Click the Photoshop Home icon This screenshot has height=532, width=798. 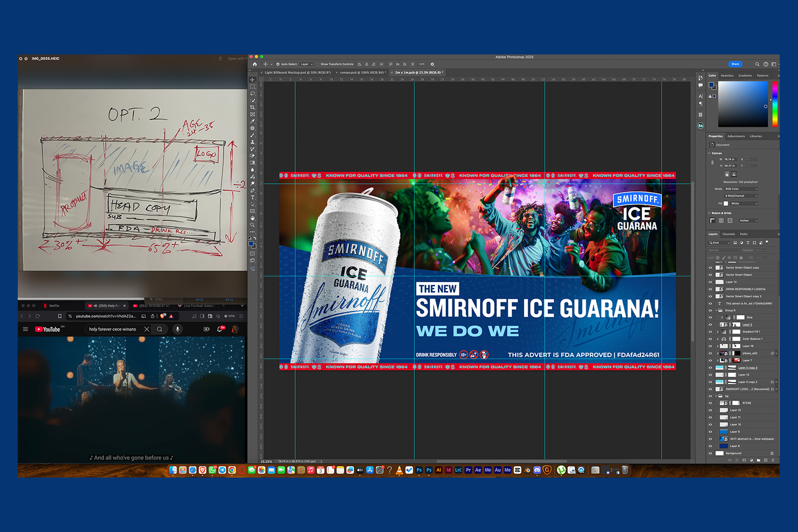(x=255, y=64)
